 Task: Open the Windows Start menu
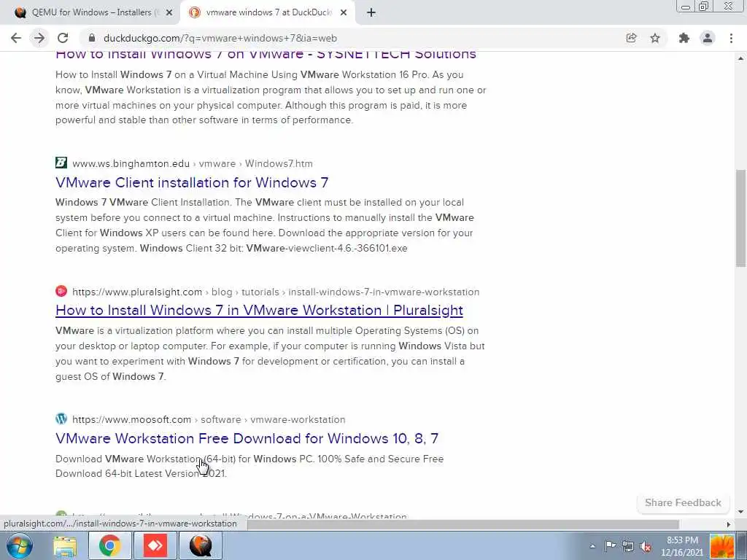coord(20,545)
